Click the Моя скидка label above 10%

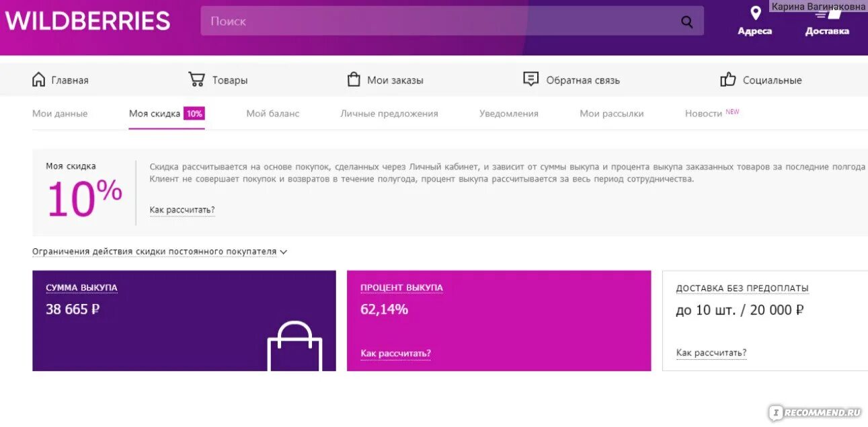click(71, 166)
